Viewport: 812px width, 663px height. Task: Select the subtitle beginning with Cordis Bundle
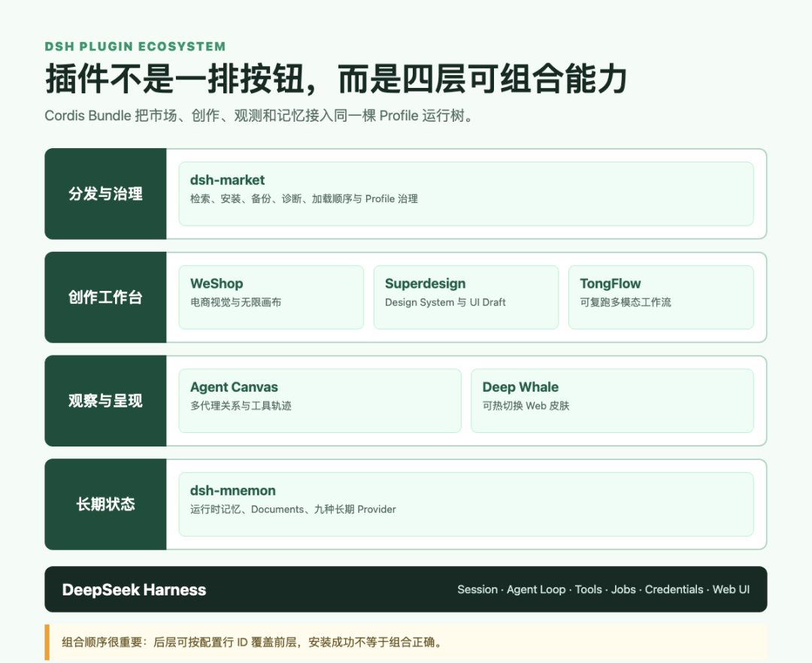tap(259, 116)
